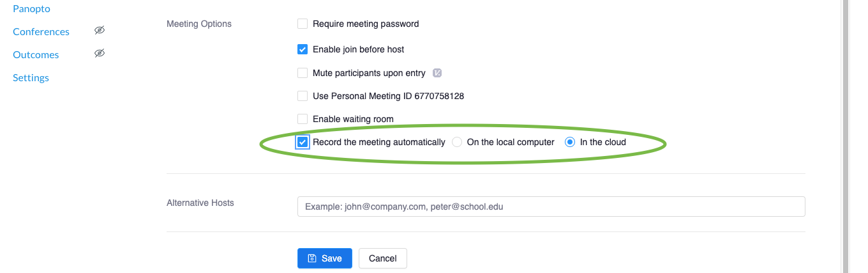The width and height of the screenshot is (868, 273).
Task: Uncheck Enable join before host
Action: click(303, 49)
